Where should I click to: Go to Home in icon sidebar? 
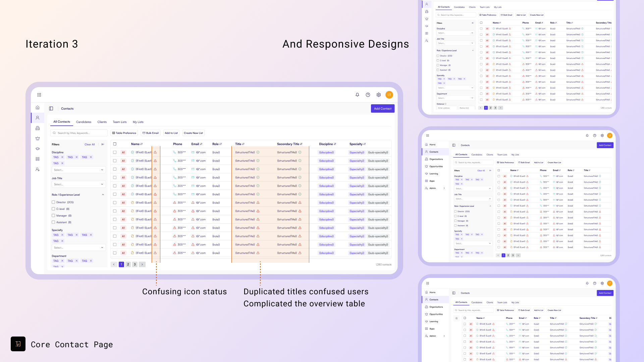point(38,108)
